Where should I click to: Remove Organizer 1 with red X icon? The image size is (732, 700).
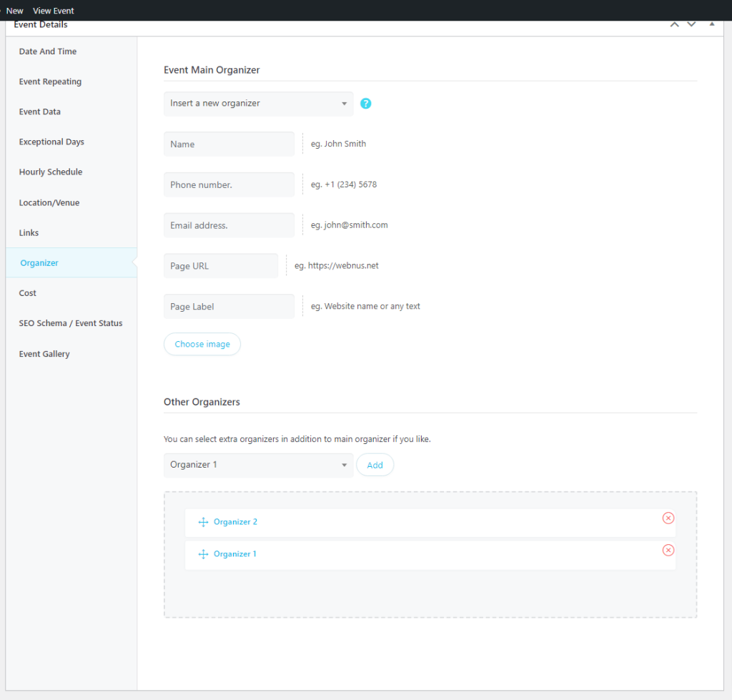(x=668, y=550)
